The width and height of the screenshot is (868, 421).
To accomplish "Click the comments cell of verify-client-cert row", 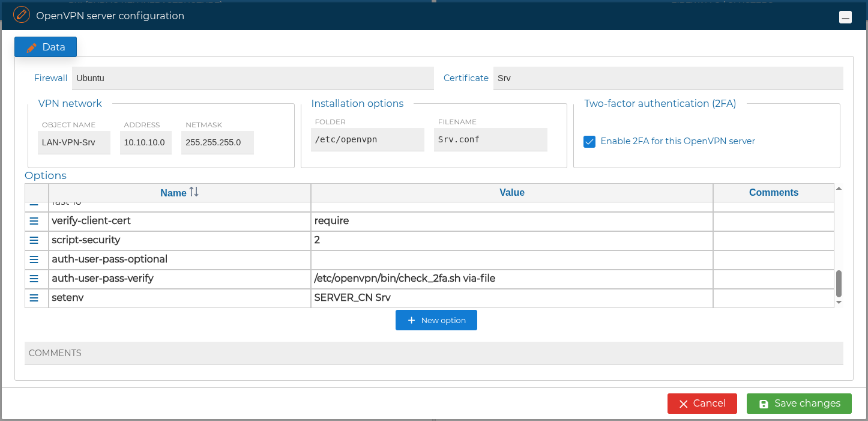I will click(773, 221).
